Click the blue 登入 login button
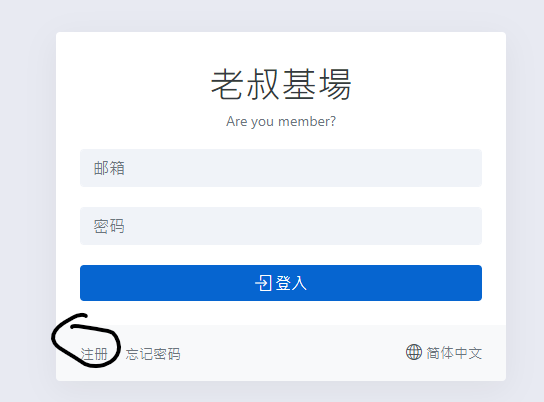 click(281, 283)
